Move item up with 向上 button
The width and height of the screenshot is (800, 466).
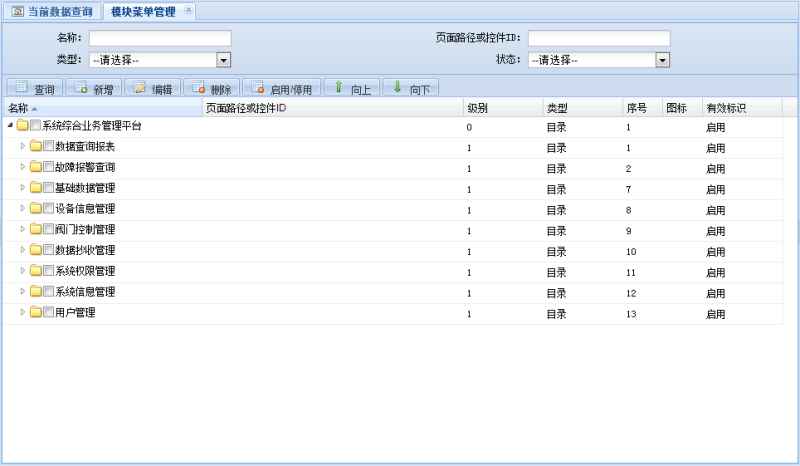(x=352, y=88)
